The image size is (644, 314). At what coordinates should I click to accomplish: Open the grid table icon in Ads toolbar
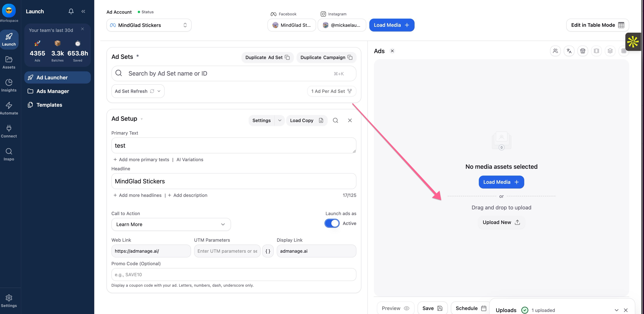pyautogui.click(x=624, y=51)
